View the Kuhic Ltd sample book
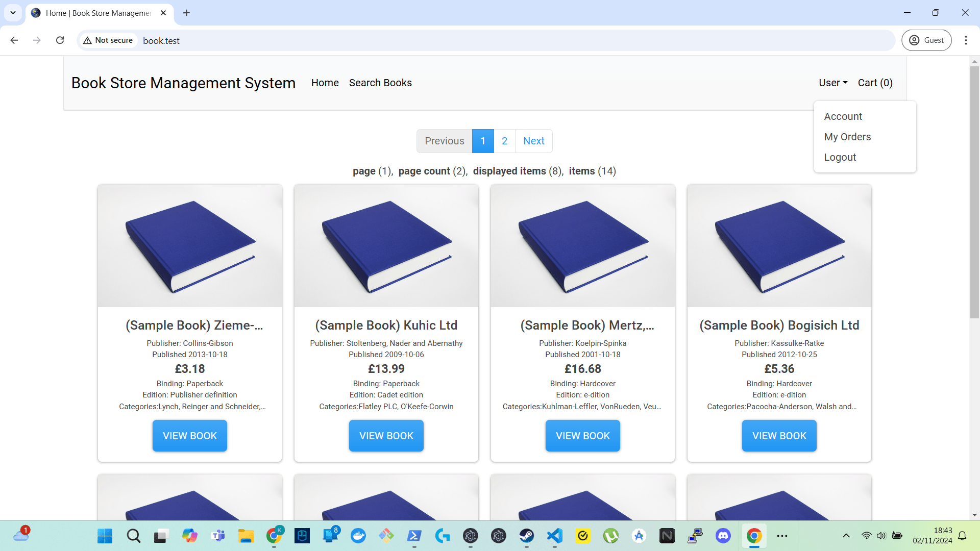 coord(386,436)
